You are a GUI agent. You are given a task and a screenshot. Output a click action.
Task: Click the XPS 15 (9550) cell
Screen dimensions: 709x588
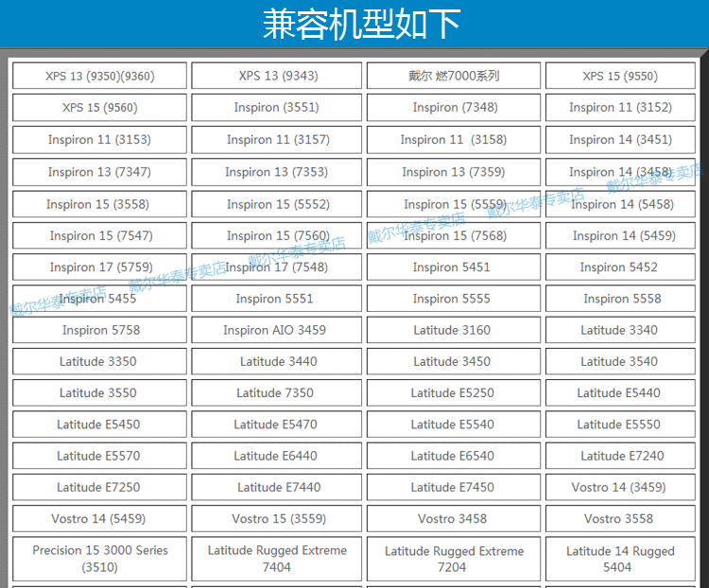(x=620, y=76)
